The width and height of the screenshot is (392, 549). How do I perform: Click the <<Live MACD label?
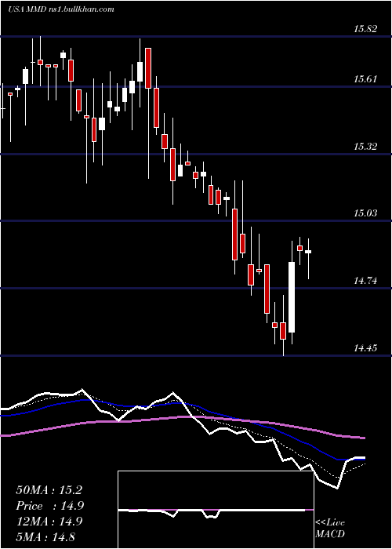[330, 529]
